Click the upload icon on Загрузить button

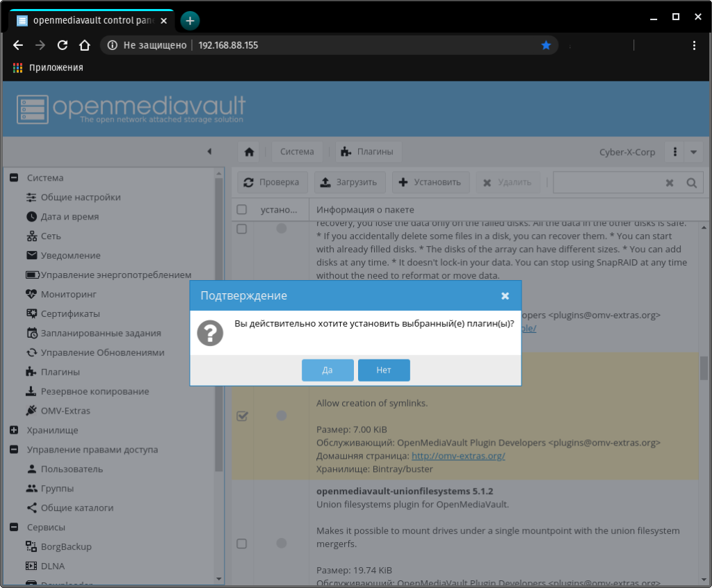[325, 182]
